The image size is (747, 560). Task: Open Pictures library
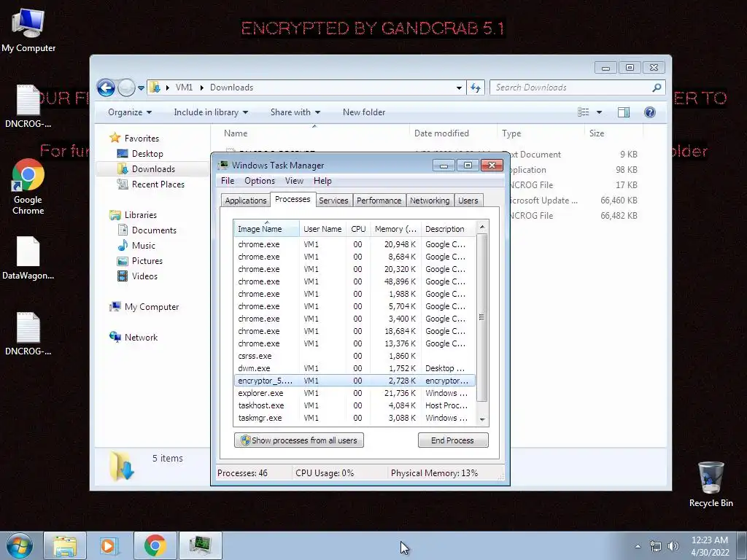pyautogui.click(x=147, y=261)
